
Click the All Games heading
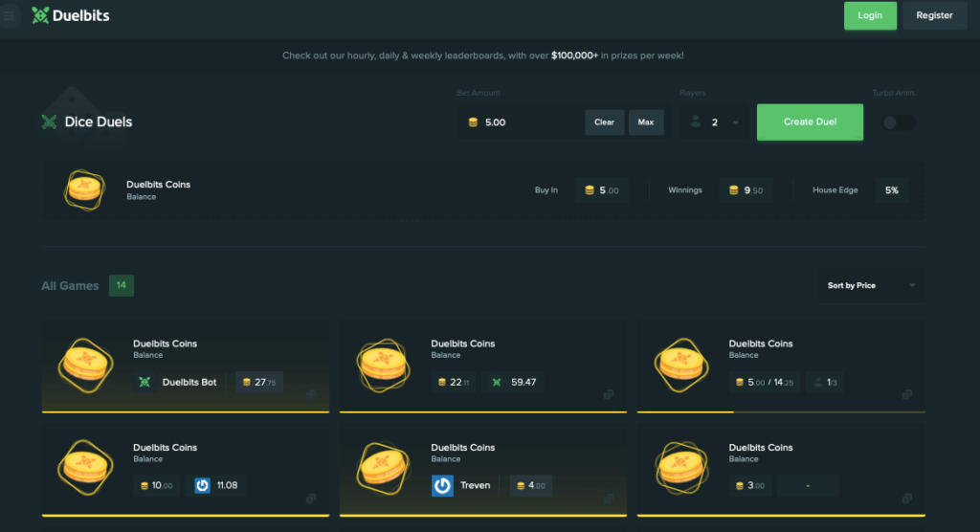[70, 286]
